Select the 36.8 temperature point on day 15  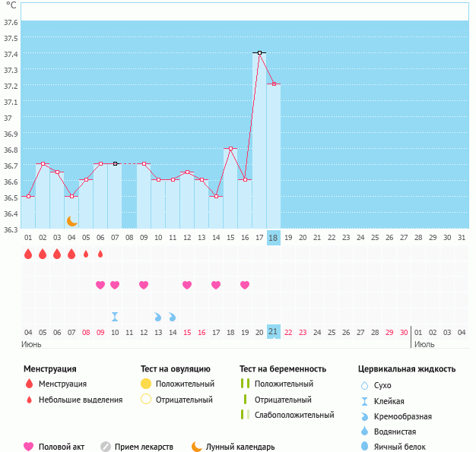coord(230,148)
